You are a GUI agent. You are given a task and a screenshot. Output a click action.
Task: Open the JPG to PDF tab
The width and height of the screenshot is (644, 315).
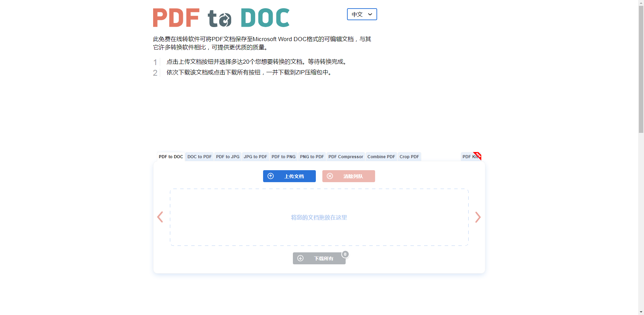256,157
